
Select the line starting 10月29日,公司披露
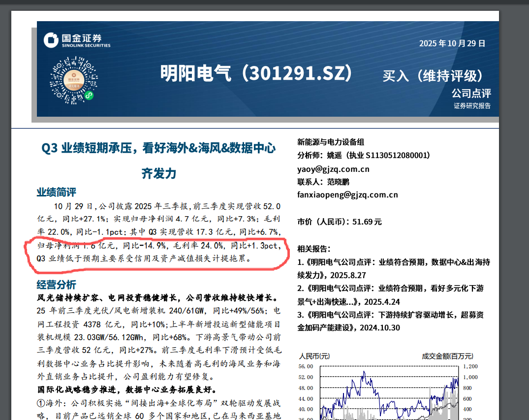pos(167,206)
